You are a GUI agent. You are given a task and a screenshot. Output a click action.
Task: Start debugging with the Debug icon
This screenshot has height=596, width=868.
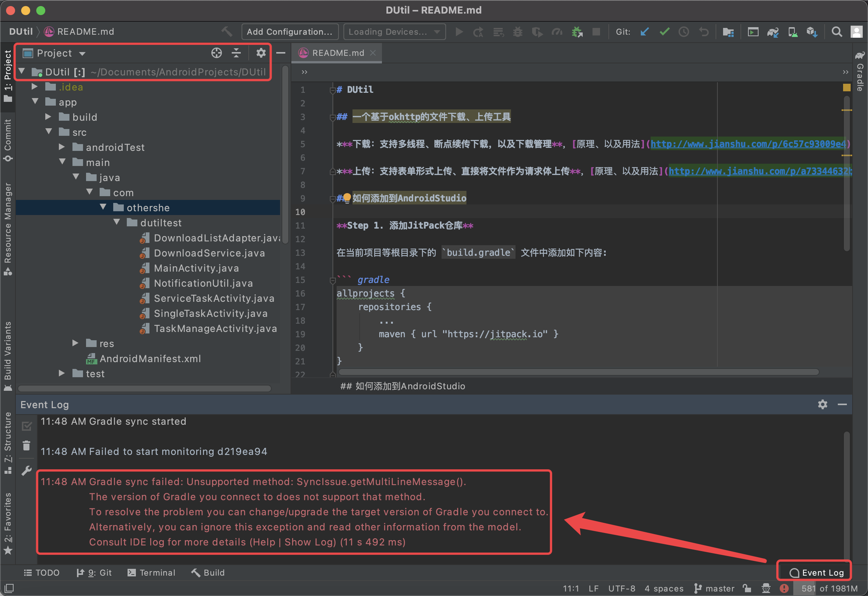517,32
